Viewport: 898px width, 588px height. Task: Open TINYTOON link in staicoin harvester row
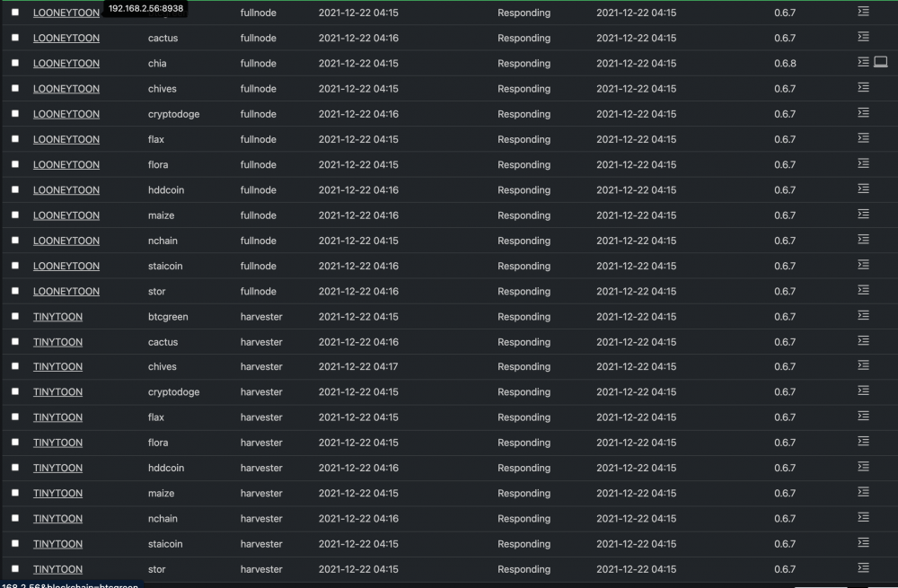pos(57,544)
